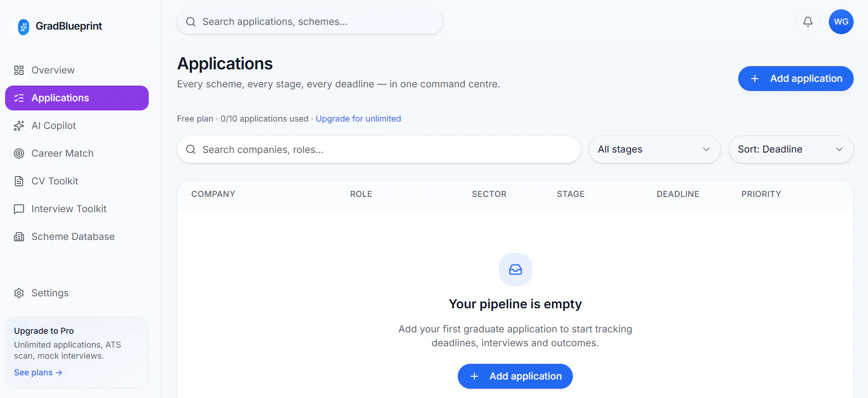Screen dimensions: 868x398
Task: Focus the Search companies, roles field
Action: point(379,149)
